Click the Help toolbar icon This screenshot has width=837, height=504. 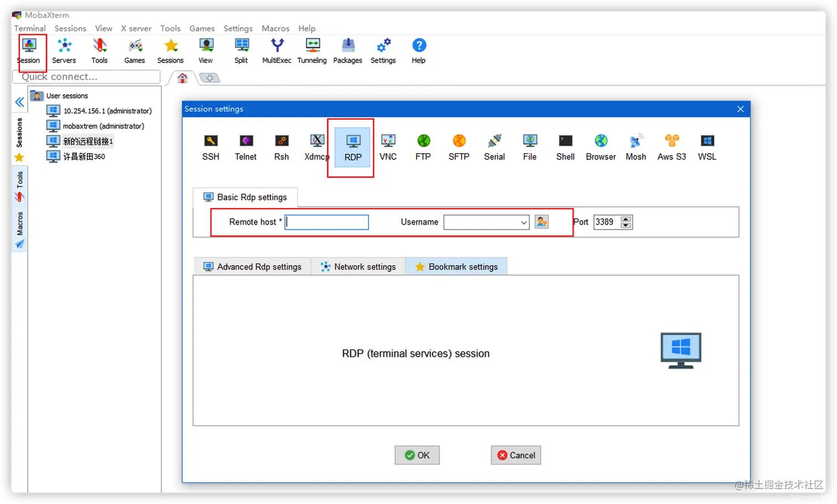coord(419,51)
